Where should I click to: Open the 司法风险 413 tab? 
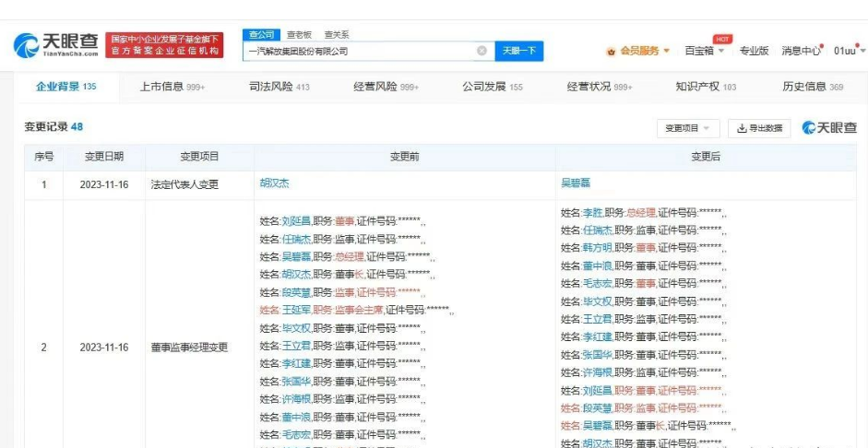279,87
